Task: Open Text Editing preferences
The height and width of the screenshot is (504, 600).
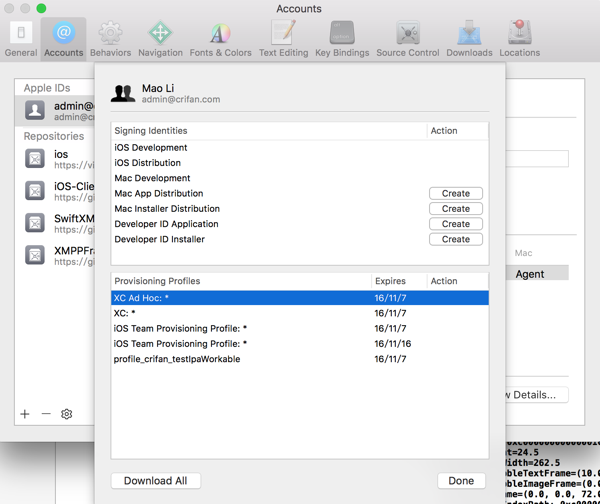Action: click(x=283, y=39)
